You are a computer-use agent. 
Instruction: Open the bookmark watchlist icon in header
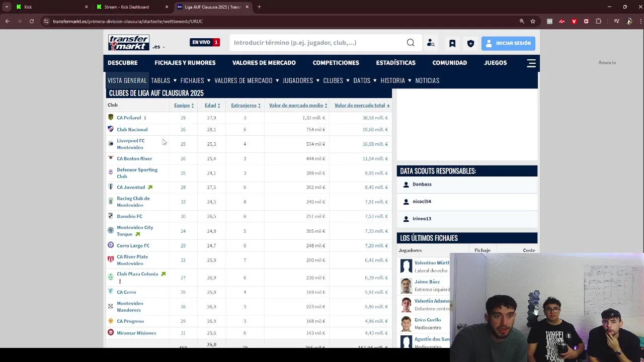click(x=452, y=43)
